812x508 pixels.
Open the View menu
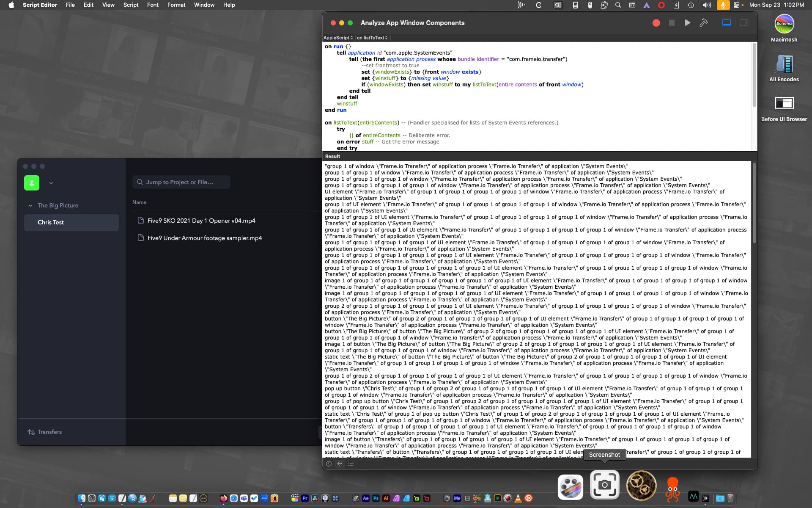tap(108, 5)
